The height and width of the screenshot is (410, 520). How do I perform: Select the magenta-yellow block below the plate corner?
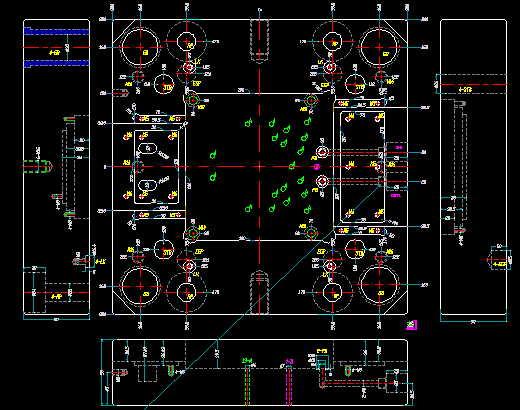coord(411,325)
